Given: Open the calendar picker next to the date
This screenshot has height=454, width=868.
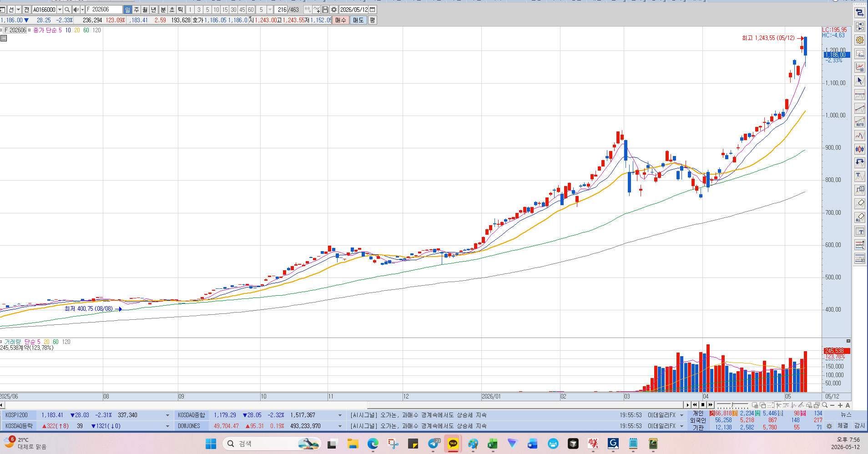Looking at the screenshot, I should (373, 10).
